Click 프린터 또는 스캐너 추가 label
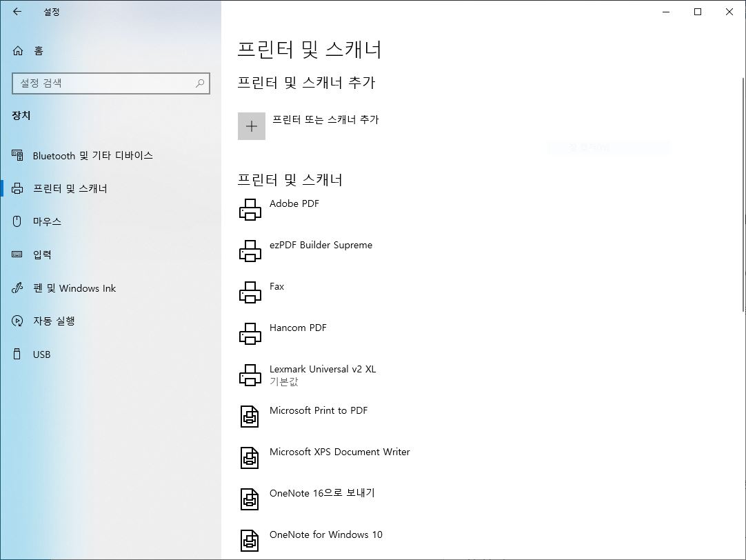Viewport: 746px width, 560px height. [325, 119]
